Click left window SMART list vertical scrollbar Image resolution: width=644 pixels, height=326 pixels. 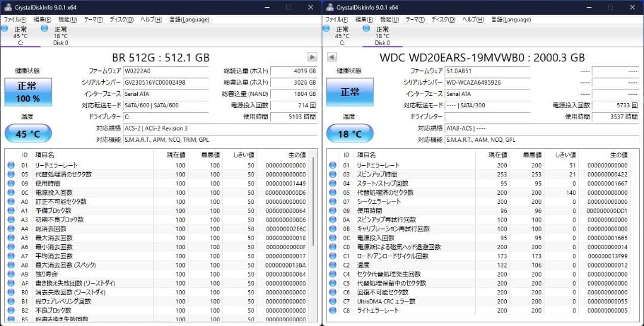(x=315, y=201)
